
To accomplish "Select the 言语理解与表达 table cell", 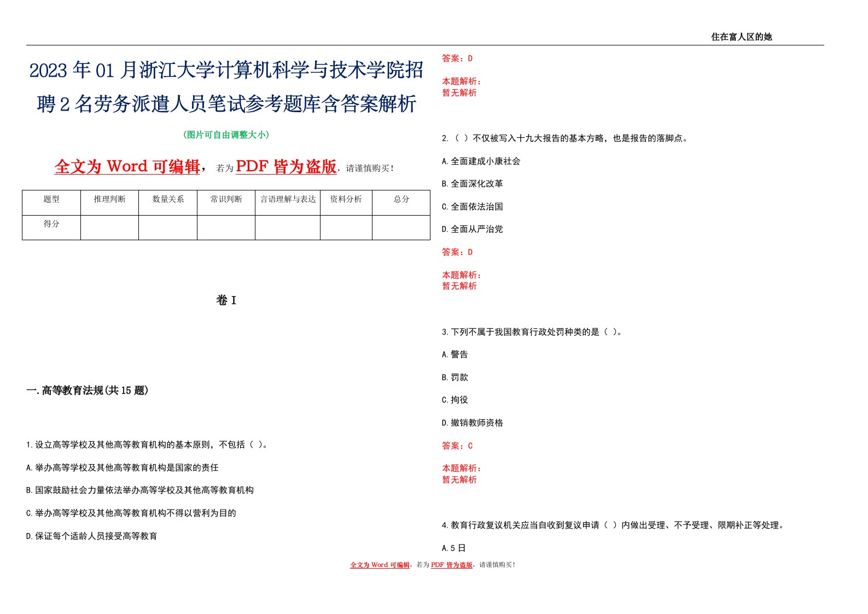I will point(288,202).
